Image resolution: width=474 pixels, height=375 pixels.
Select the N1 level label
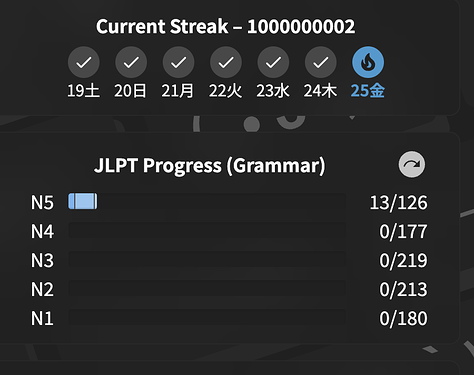click(x=42, y=318)
